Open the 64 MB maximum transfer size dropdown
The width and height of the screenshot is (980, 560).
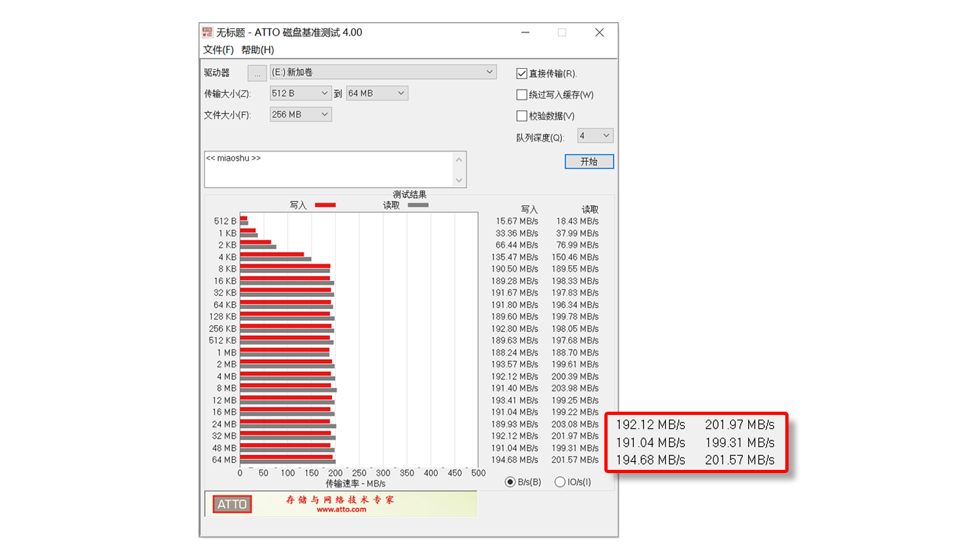click(x=377, y=93)
